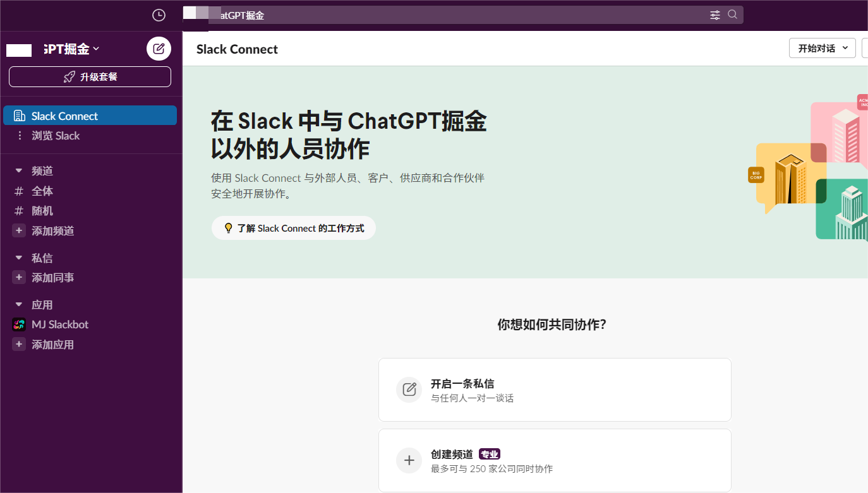
Task: Click 添加频道 link in sidebar
Action: [x=53, y=231]
